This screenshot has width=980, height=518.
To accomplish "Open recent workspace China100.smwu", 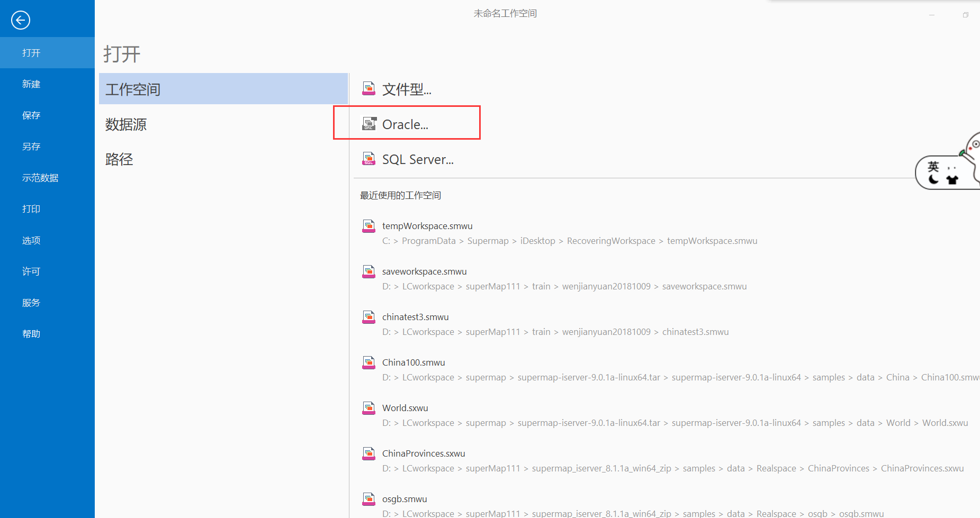I will (x=413, y=362).
